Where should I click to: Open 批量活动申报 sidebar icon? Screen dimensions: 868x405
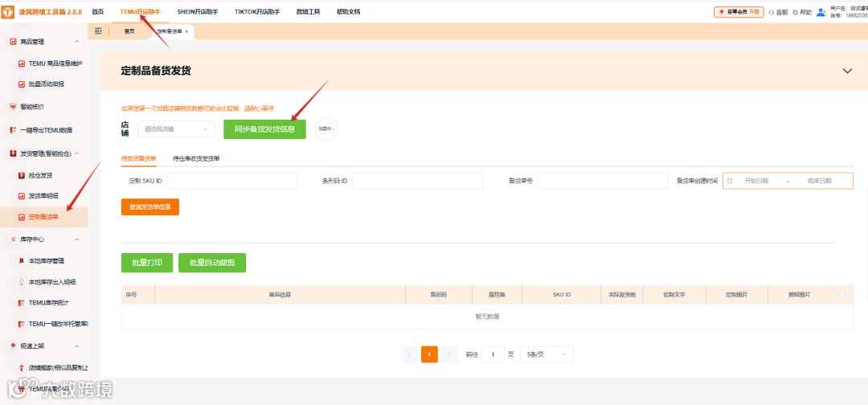click(x=22, y=84)
